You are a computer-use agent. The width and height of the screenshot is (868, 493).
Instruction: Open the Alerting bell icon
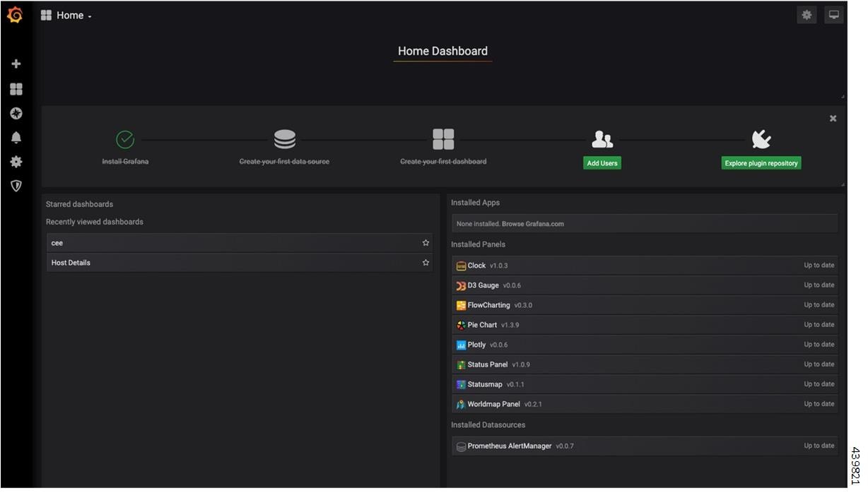16,137
